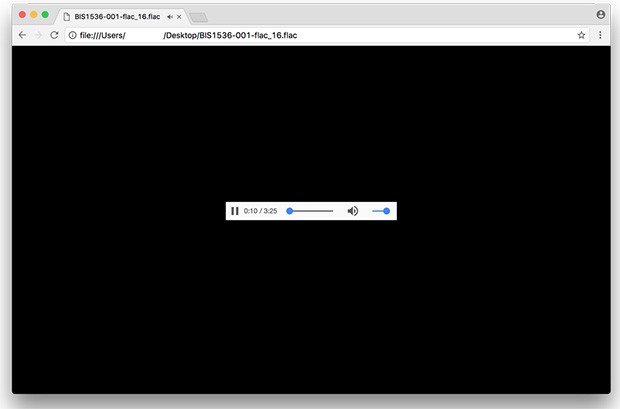Adjust the volume slider in the player
Image resolution: width=620 pixels, height=409 pixels.
point(381,211)
